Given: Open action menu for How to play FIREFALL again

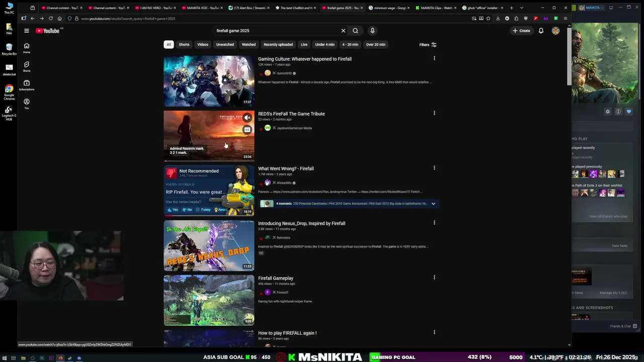Looking at the screenshot, I should [x=434, y=332].
